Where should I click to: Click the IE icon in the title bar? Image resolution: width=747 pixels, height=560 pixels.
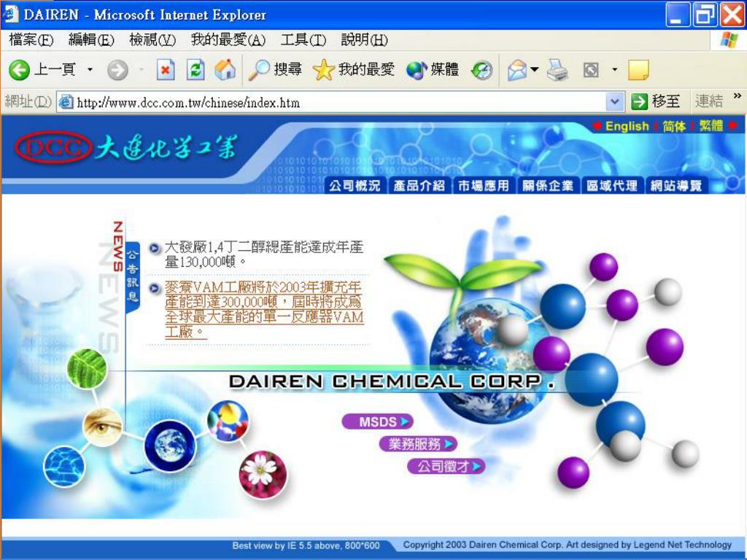(10, 15)
